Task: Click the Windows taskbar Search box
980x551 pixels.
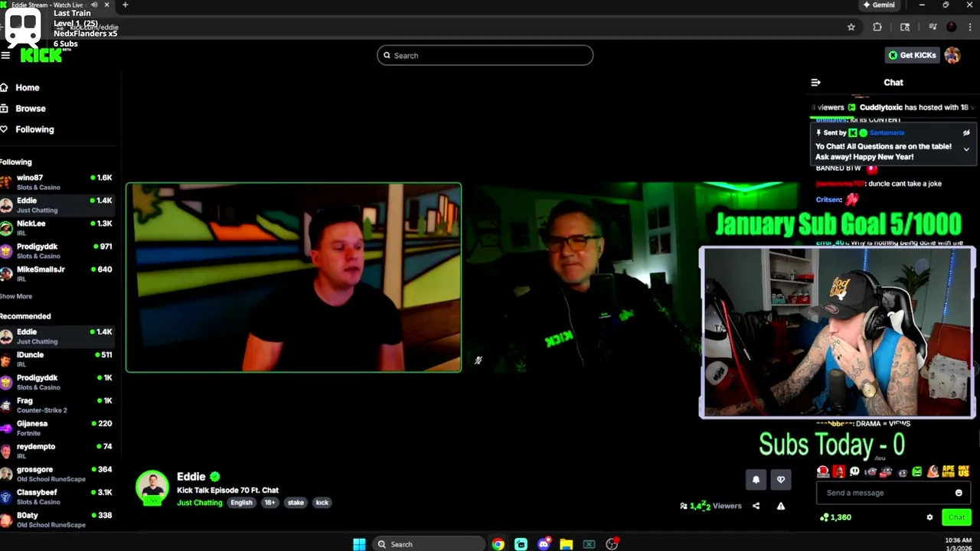Action: click(427, 544)
